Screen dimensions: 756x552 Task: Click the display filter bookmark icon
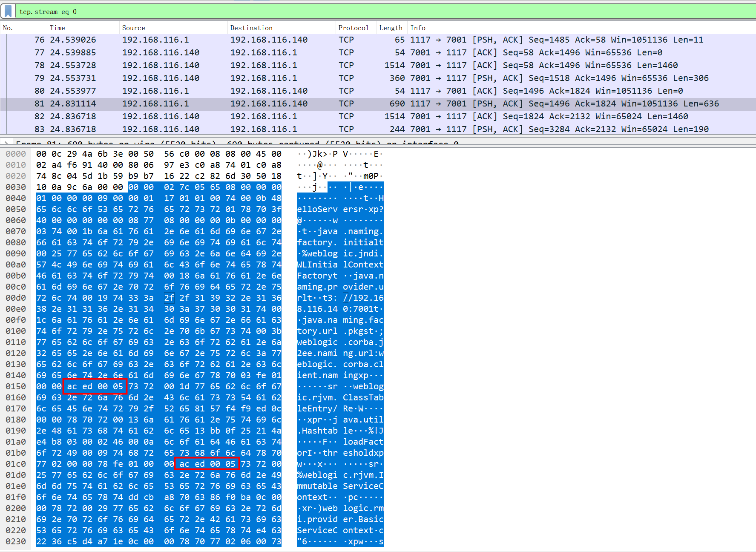tap(8, 11)
